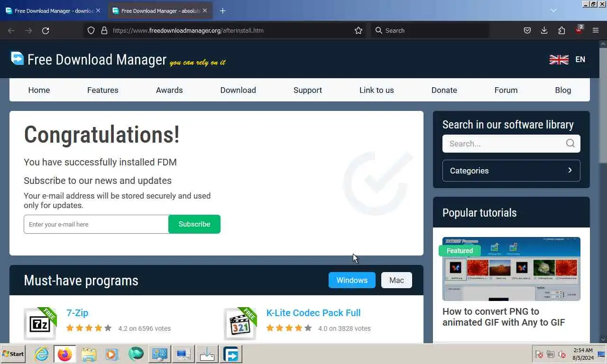Close the second Free Download Manager tab
607x364 pixels.
pos(205,10)
